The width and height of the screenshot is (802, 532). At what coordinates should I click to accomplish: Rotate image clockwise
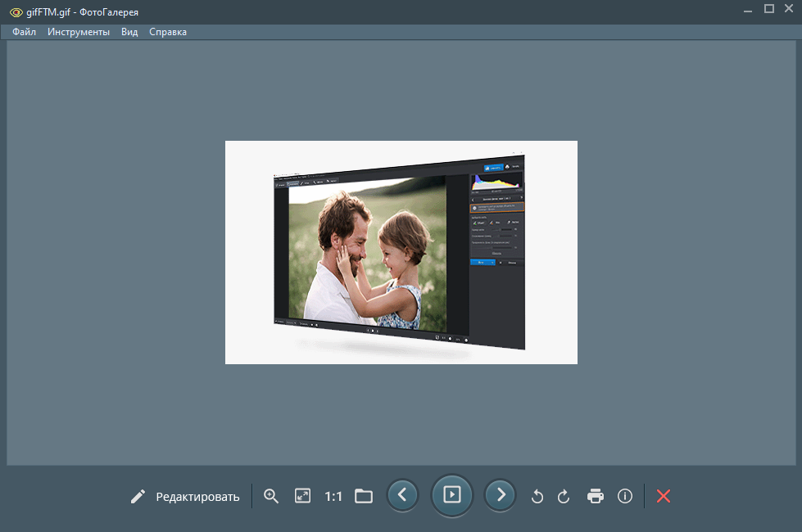point(564,496)
